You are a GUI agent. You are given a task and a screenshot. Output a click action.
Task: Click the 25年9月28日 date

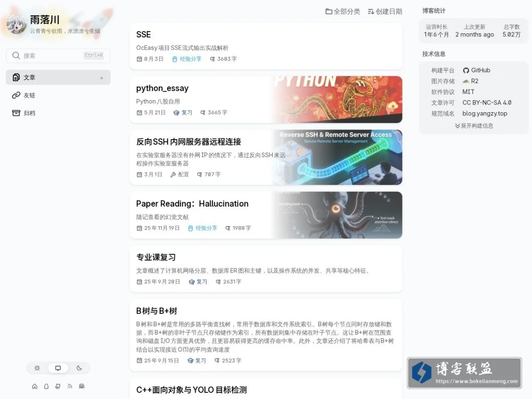158,282
